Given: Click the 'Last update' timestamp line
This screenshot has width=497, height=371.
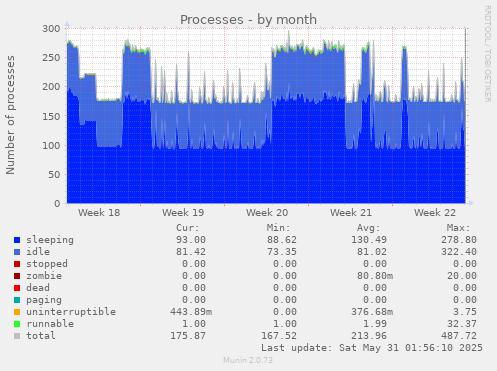Looking at the screenshot, I should pos(372,348).
